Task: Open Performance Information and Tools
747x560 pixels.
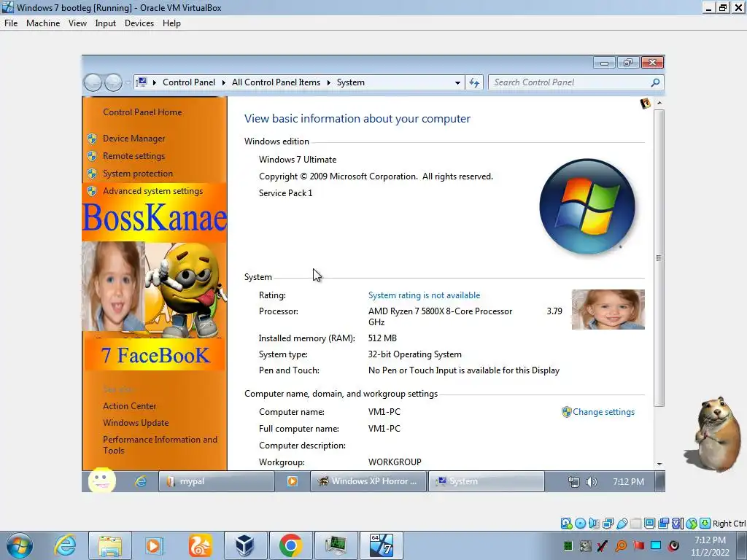Action: [x=160, y=445]
